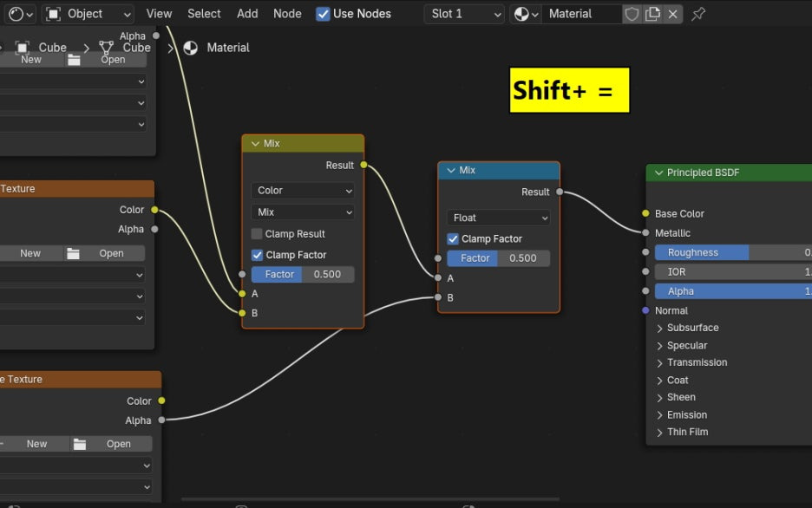Collapse the olive Mix node
This screenshot has width=812, height=508.
(x=255, y=144)
